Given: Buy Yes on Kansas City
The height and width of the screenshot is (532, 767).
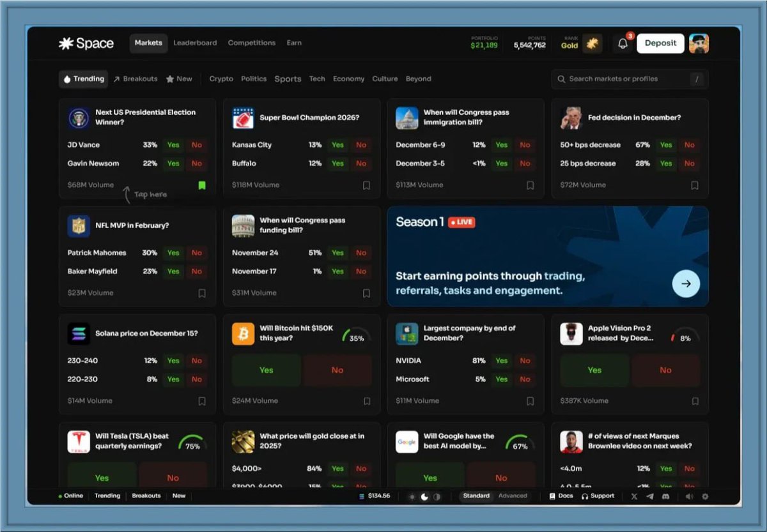Looking at the screenshot, I should point(337,145).
